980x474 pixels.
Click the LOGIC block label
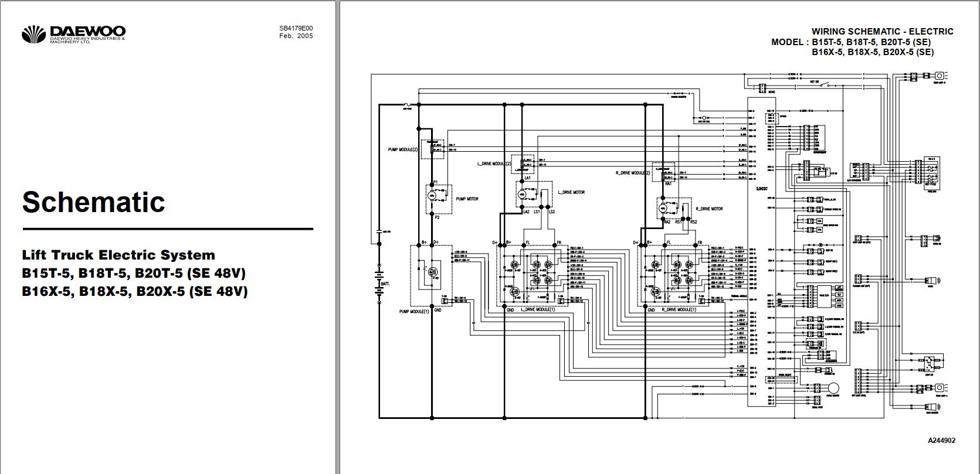(762, 189)
